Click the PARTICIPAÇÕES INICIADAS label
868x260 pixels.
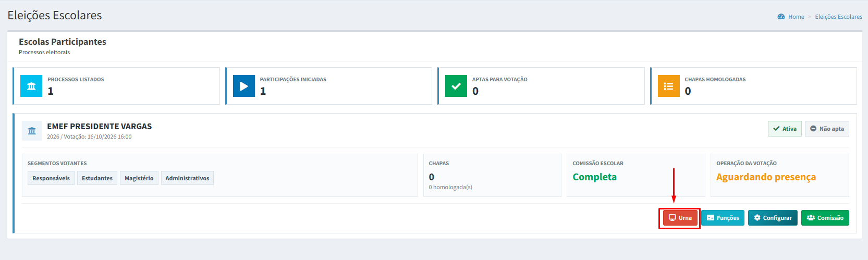coord(293,80)
